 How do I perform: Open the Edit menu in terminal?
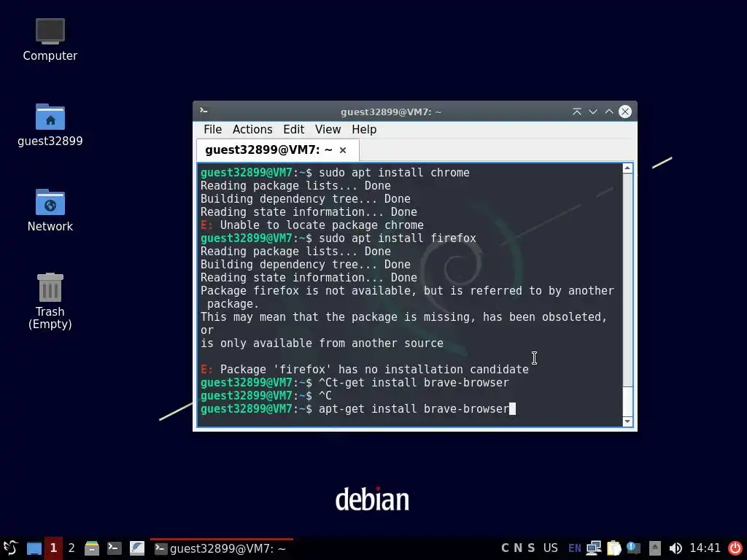[293, 130]
